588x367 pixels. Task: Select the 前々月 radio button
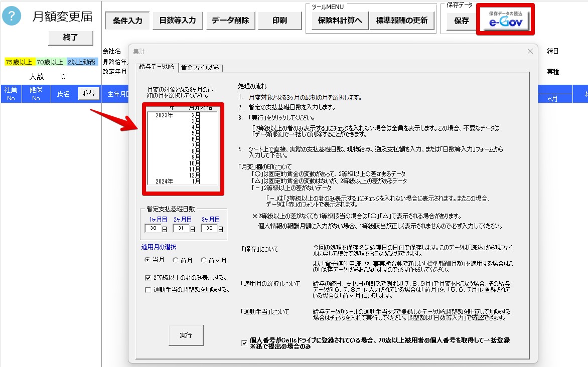[x=203, y=260]
